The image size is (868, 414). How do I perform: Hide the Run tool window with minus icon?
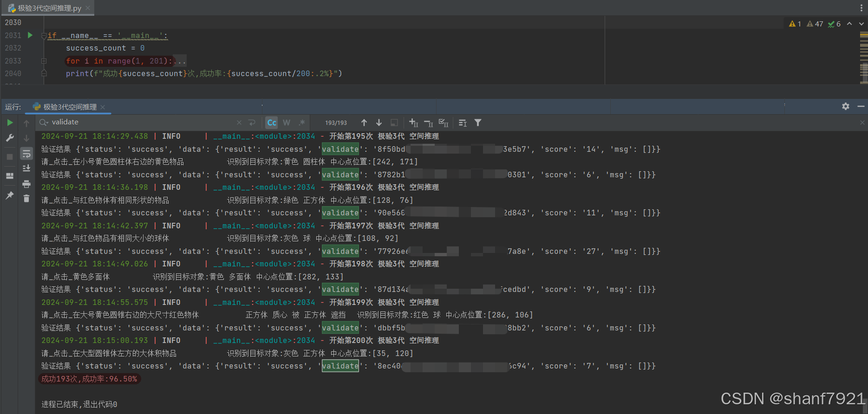(861, 106)
